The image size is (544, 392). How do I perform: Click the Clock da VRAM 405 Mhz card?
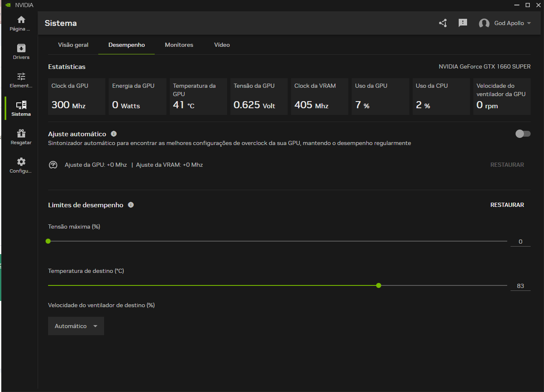[319, 97]
